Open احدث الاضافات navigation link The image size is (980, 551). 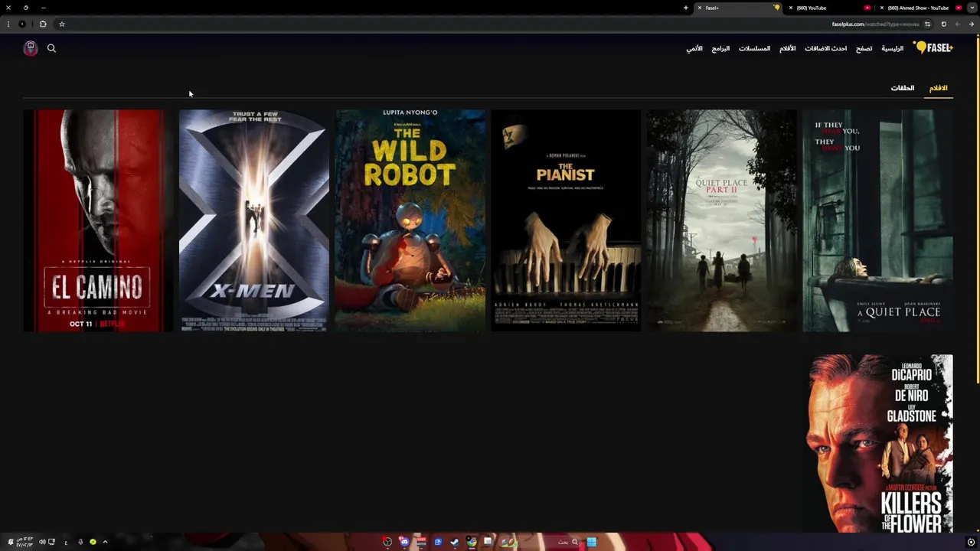[x=825, y=48]
